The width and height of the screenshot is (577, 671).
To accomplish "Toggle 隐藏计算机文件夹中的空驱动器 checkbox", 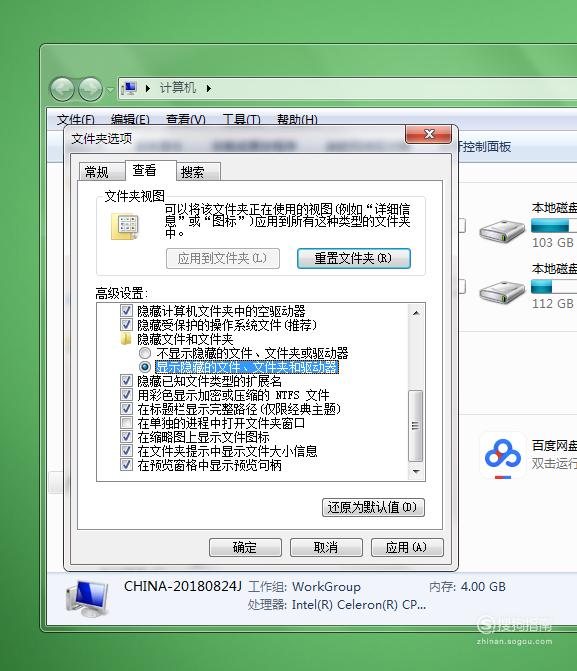I will (x=126, y=311).
